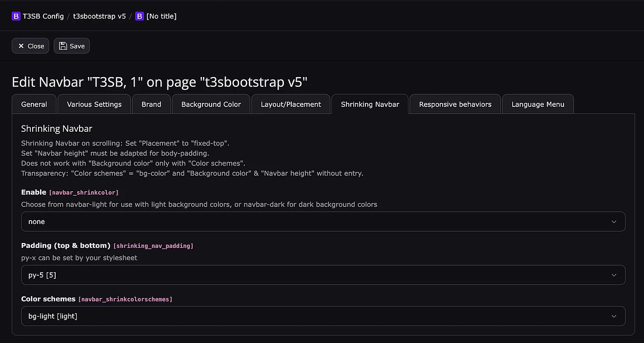Click the [No title] breadcrumb icon
This screenshot has width=644, height=343.
(x=140, y=16)
